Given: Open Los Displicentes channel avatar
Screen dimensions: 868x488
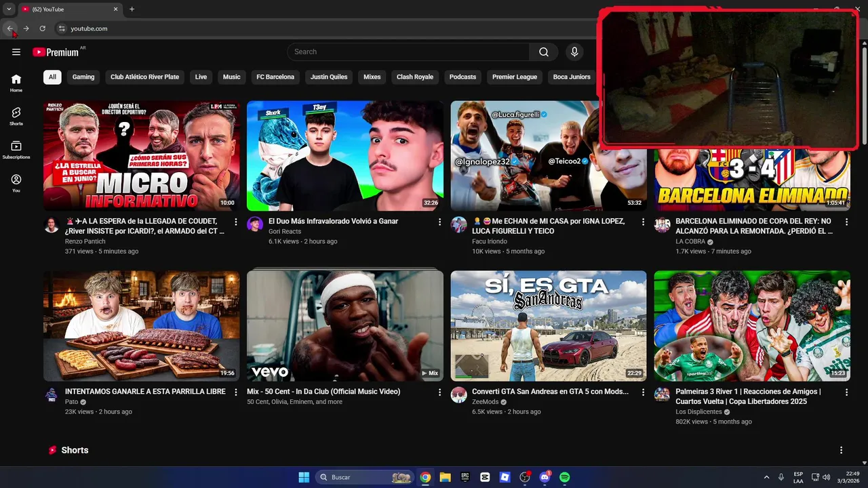Looking at the screenshot, I should tap(663, 395).
